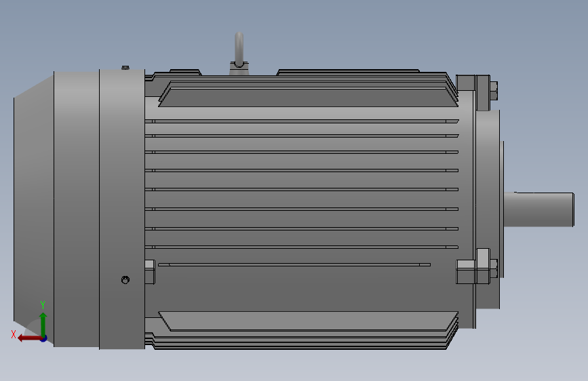
Task: Click the red X axis arrow of the triad
Action: 30,338
